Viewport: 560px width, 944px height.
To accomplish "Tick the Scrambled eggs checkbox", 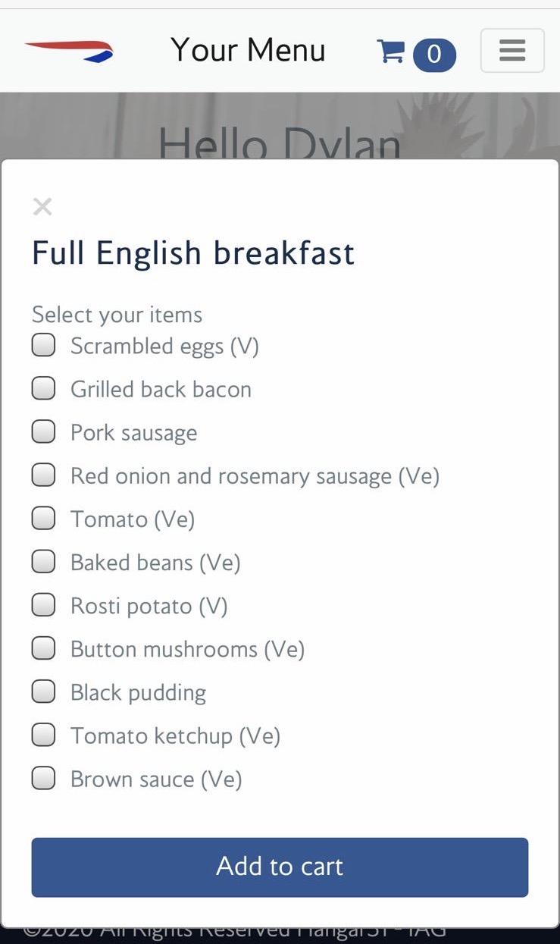I will [x=44, y=346].
